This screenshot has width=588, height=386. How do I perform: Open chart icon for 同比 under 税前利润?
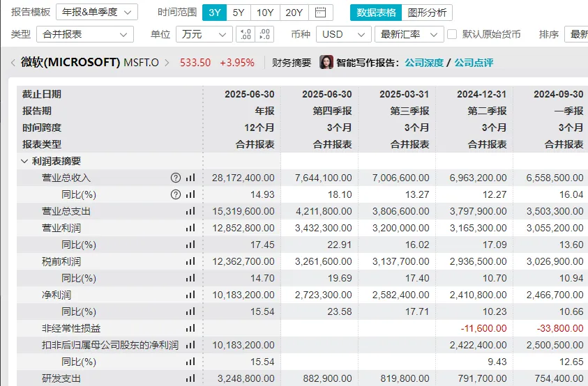click(x=190, y=278)
